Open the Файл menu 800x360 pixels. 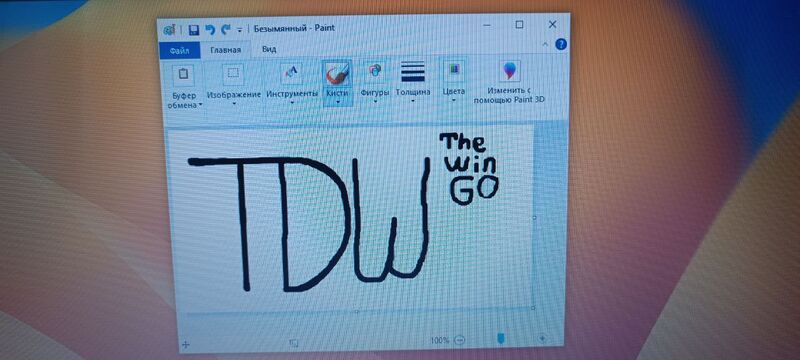180,50
